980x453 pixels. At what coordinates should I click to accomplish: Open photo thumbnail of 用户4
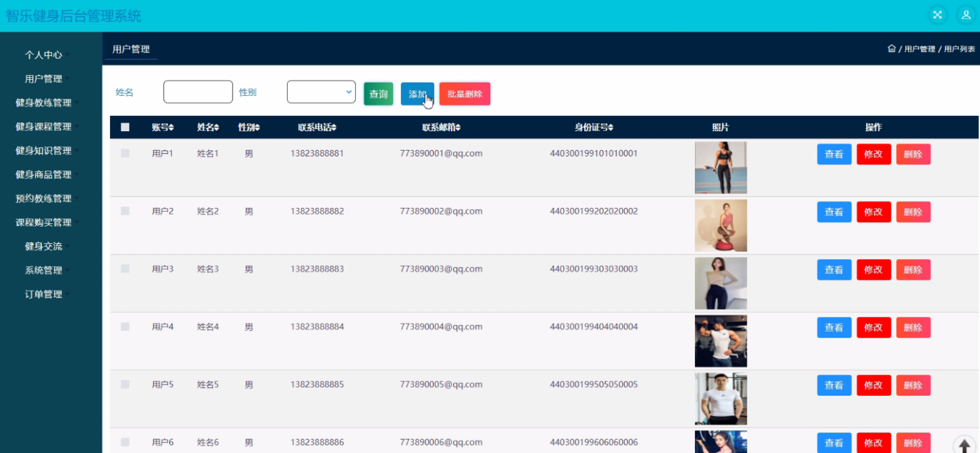[721, 341]
